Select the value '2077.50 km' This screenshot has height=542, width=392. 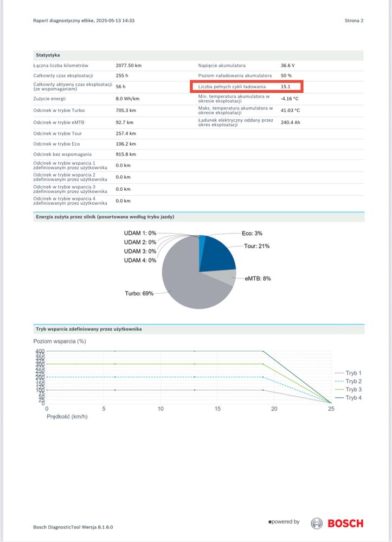click(x=128, y=66)
